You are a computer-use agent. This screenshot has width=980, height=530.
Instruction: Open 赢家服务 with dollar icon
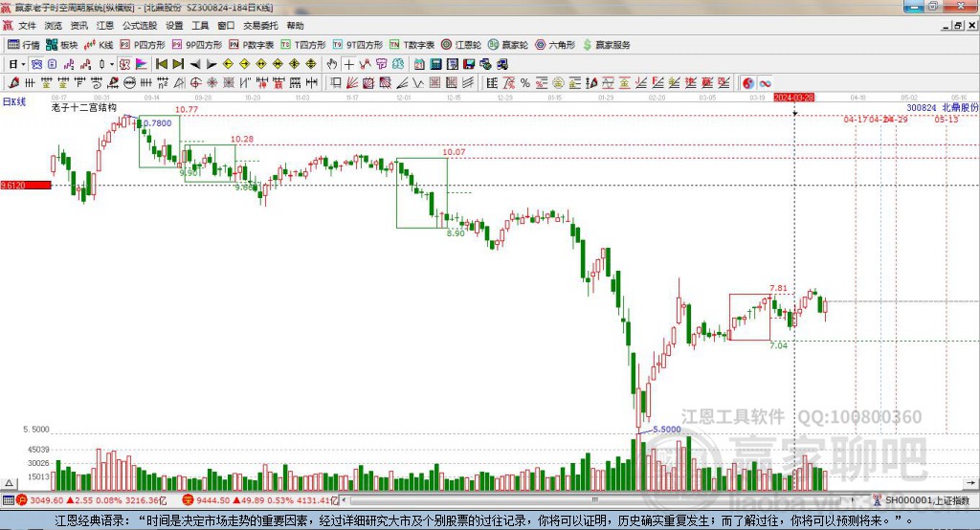pos(606,45)
